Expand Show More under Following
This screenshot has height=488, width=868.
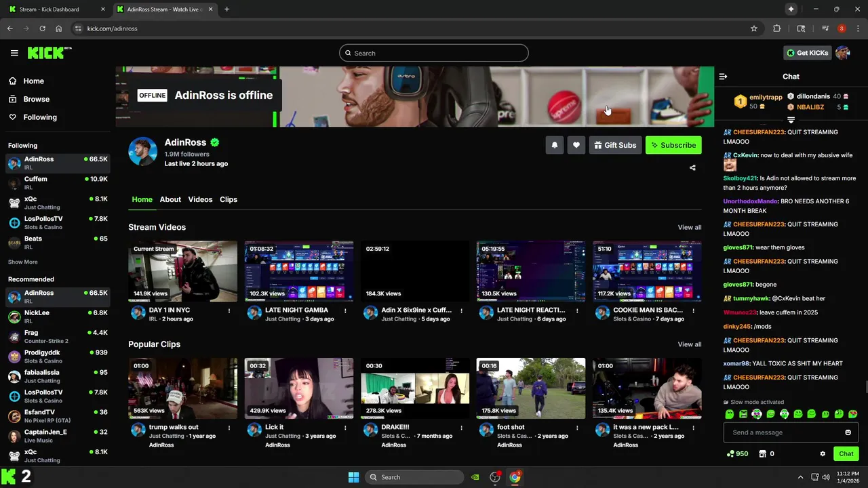[23, 262]
